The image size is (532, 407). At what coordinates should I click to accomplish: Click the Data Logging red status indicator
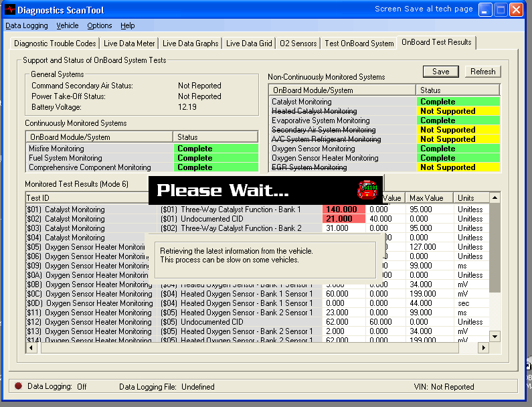(18, 386)
